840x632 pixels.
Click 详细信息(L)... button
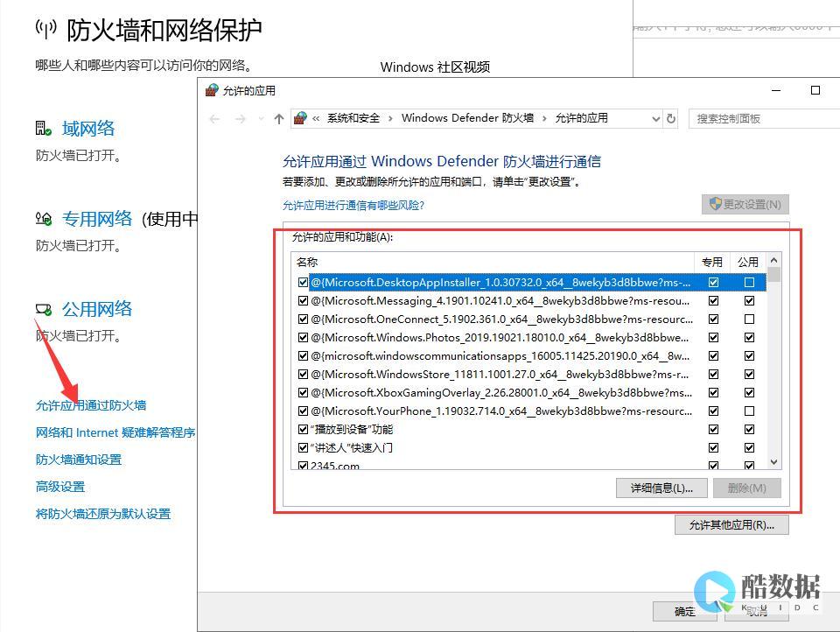point(661,488)
